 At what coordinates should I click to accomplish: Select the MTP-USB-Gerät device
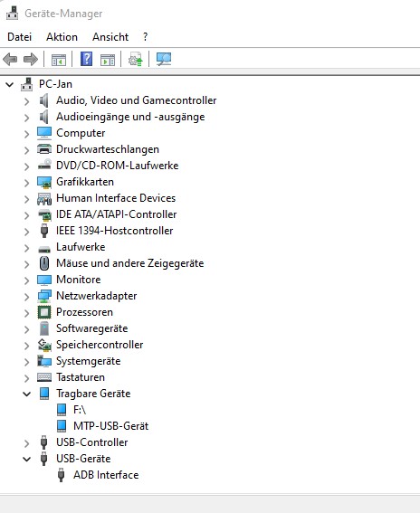pyautogui.click(x=111, y=426)
